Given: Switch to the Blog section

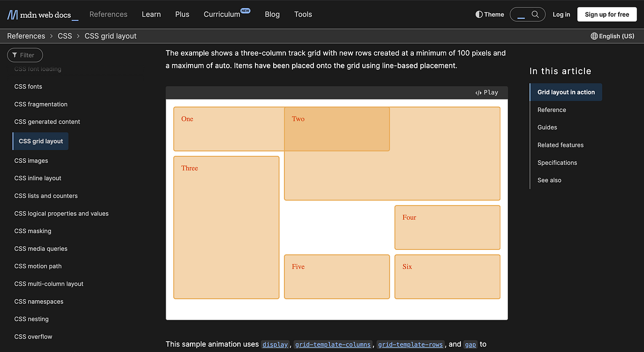Looking at the screenshot, I should pos(272,14).
